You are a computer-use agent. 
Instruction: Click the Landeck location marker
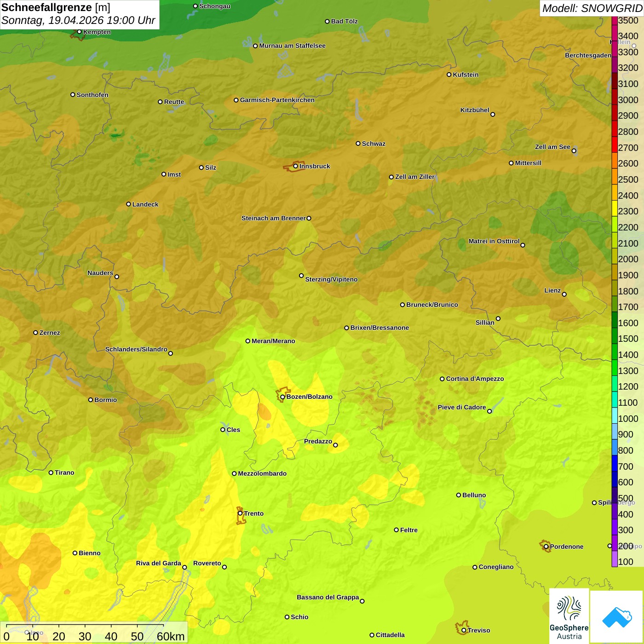(x=128, y=204)
